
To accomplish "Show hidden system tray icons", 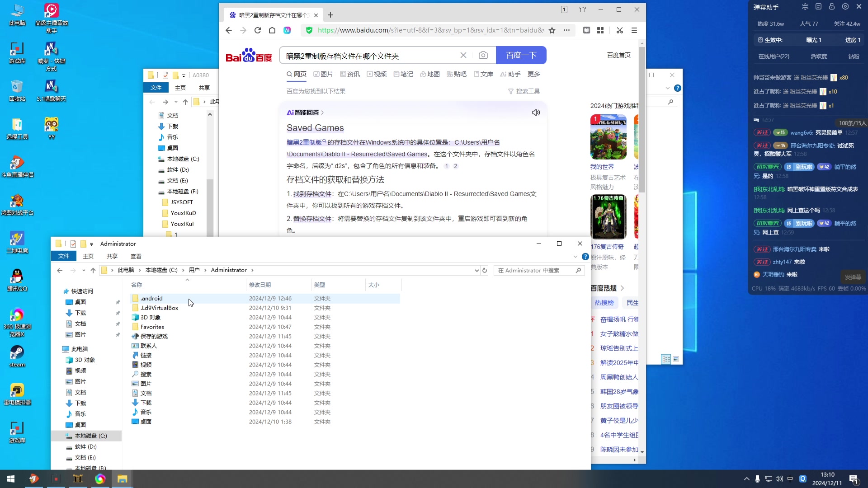I will (x=746, y=479).
